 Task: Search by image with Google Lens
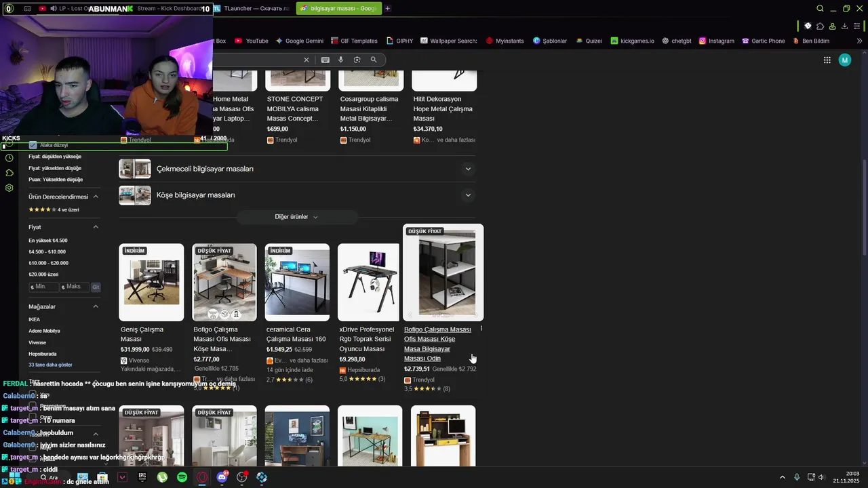(357, 60)
